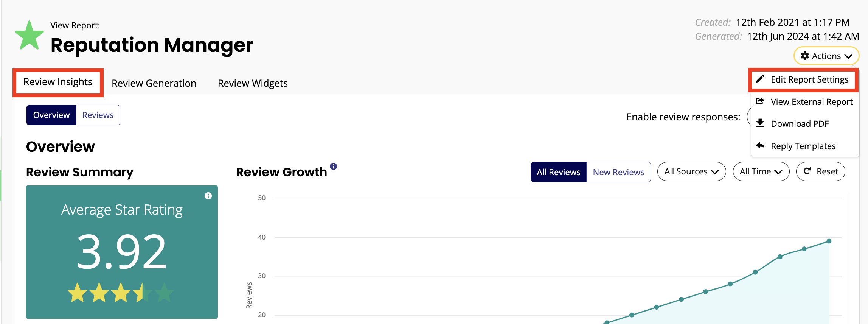Click the green star report logo
The height and width of the screenshot is (324, 868).
click(x=29, y=36)
